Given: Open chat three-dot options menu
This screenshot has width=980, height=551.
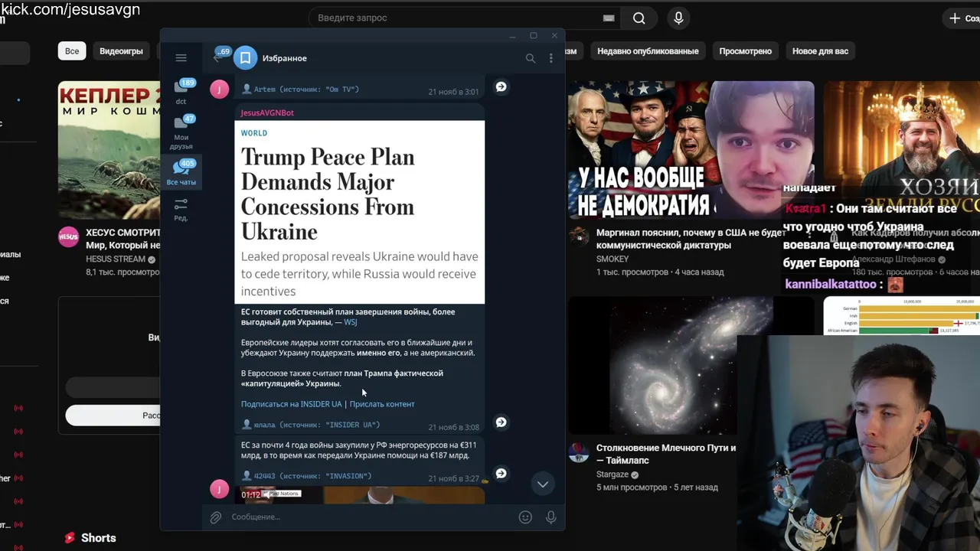Looking at the screenshot, I should 550,58.
